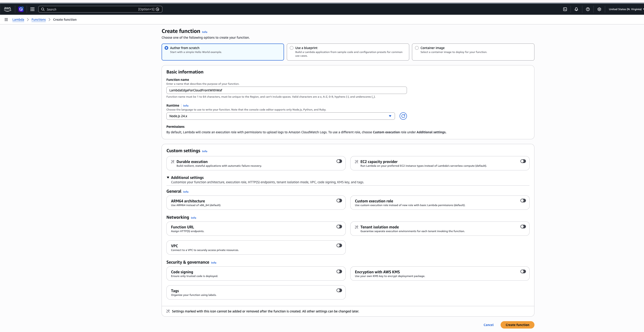Select the Container image radio option
This screenshot has height=332, width=644.
(417, 48)
